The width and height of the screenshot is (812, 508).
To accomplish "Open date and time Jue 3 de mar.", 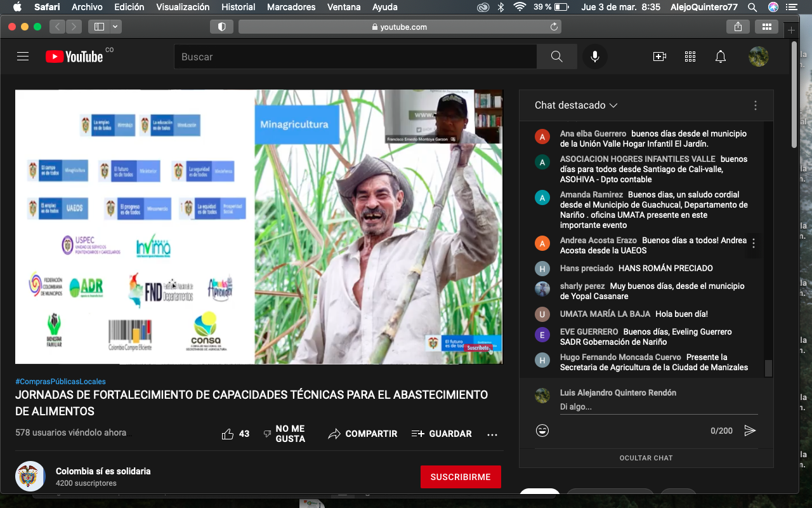I will [620, 7].
